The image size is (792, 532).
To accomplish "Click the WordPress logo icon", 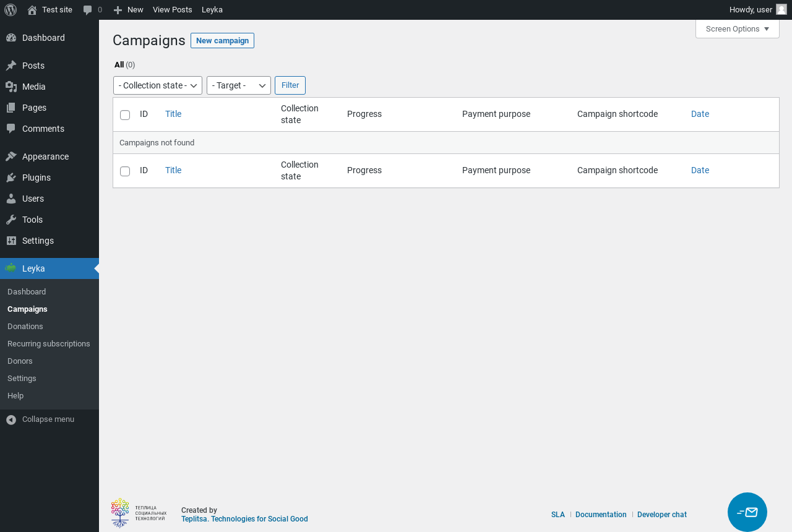I will 11,10.
